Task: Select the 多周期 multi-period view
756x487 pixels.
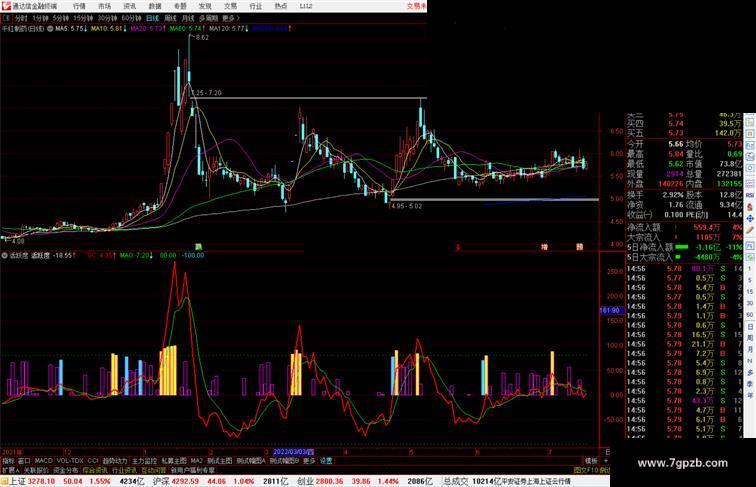Action: [208, 18]
